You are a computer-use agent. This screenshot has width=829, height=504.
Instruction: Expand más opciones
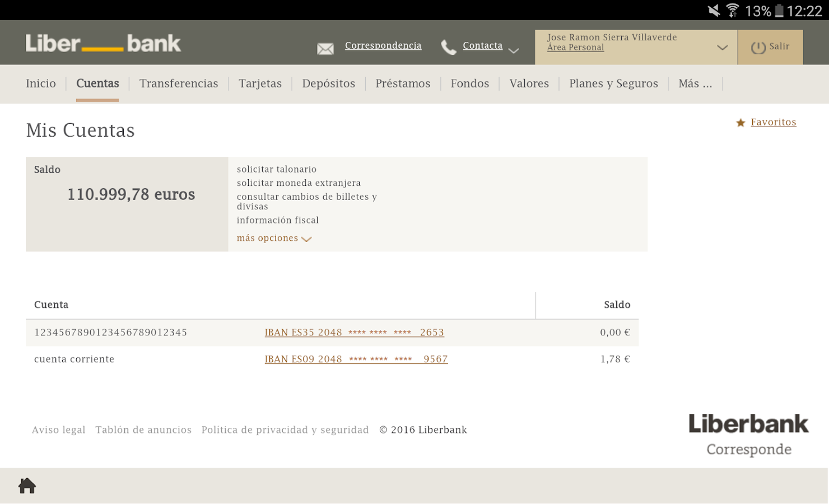tap(274, 238)
